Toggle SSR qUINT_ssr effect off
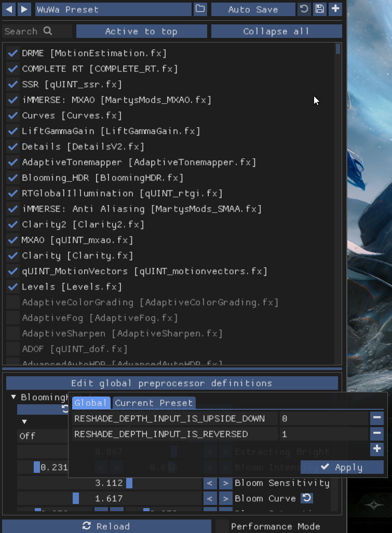Viewport: 392px width, 533px height. [13, 84]
